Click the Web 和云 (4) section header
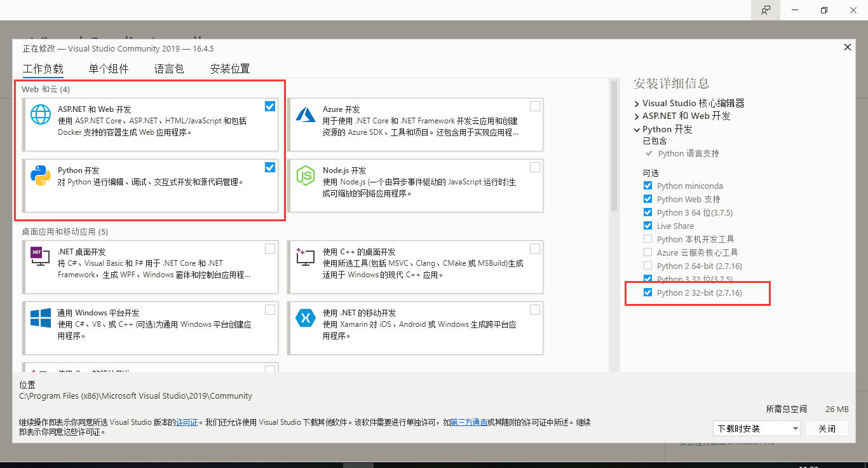 coord(46,89)
